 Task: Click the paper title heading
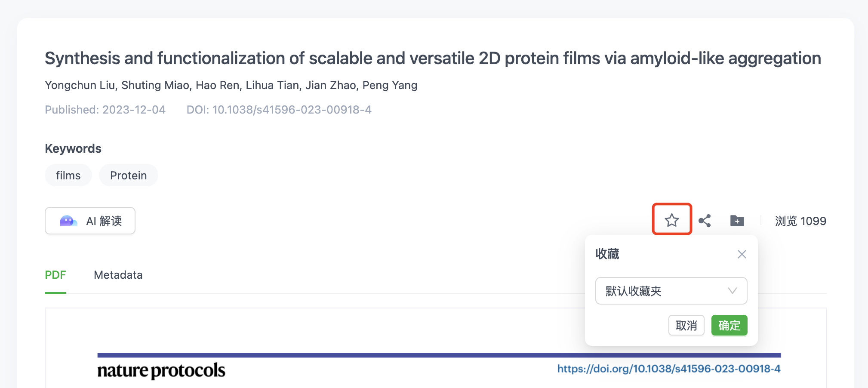(433, 59)
